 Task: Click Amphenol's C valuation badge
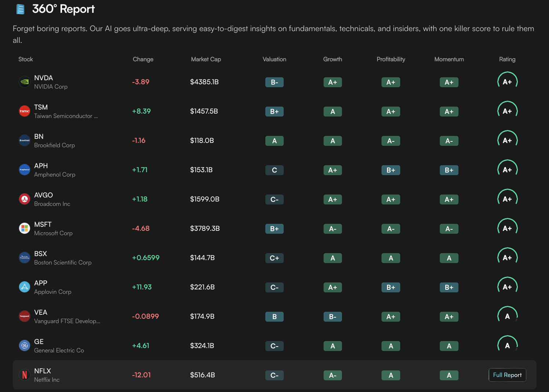point(274,170)
